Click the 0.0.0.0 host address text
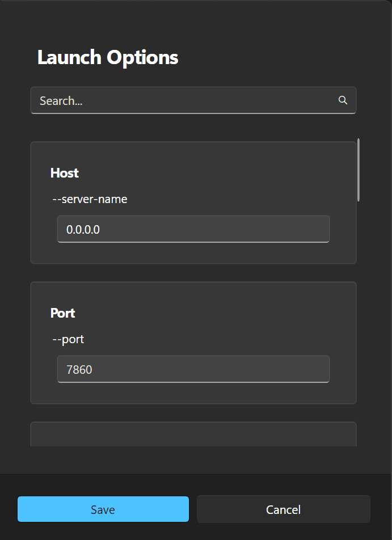The width and height of the screenshot is (392, 540). pyautogui.click(x=83, y=229)
